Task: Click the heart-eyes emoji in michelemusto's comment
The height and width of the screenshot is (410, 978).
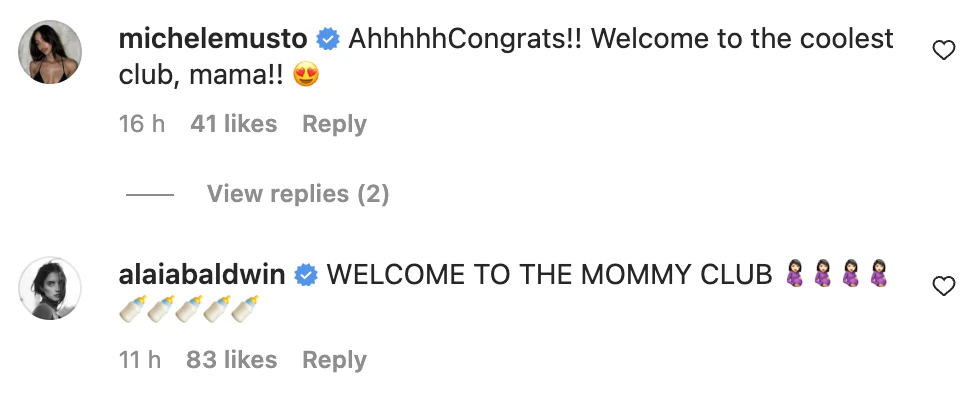Action: click(x=306, y=75)
